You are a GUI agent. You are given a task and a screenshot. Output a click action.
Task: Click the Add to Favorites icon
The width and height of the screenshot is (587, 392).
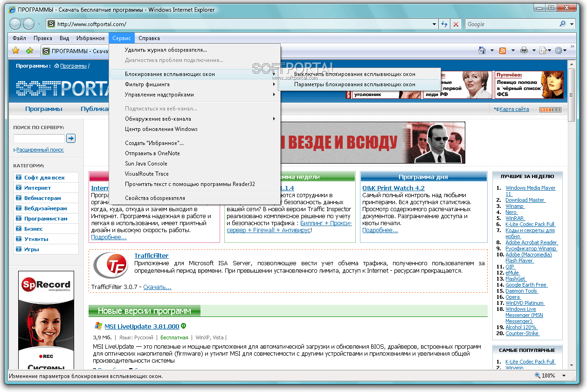coord(29,50)
